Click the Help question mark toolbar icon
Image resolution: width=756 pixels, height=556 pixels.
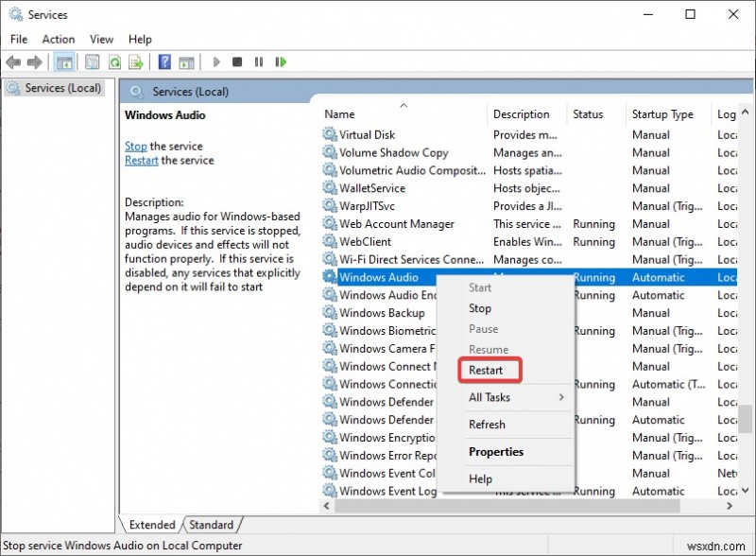point(163,61)
